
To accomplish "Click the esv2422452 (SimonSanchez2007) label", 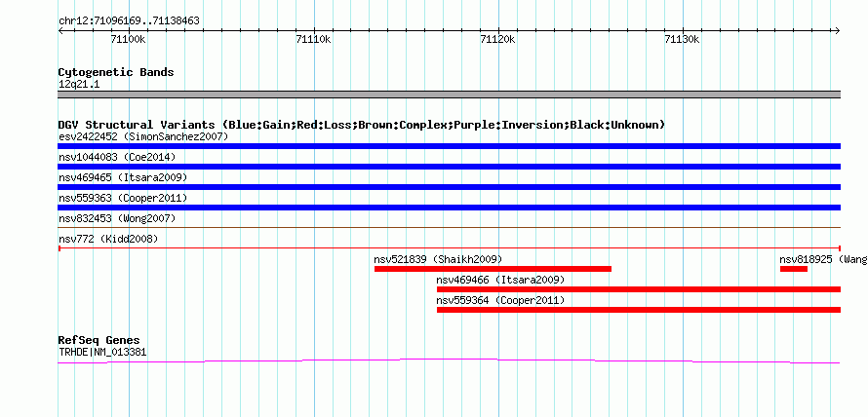I will tap(143, 136).
